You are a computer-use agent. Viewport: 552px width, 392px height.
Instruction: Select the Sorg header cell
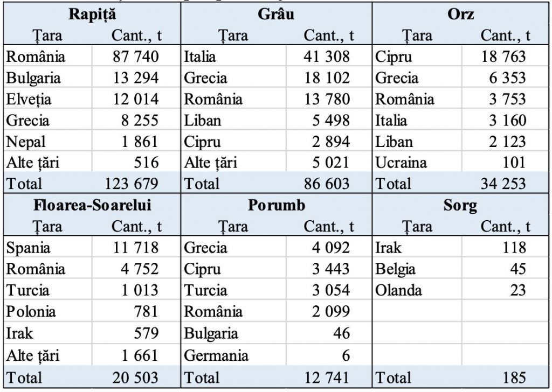[x=460, y=205]
